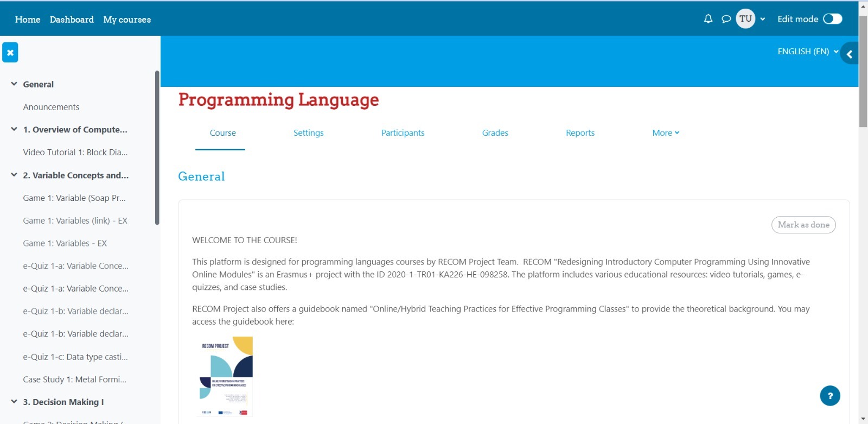Collapse 2. Variable Concepts and... section
The height and width of the screenshot is (424, 868).
coord(14,175)
